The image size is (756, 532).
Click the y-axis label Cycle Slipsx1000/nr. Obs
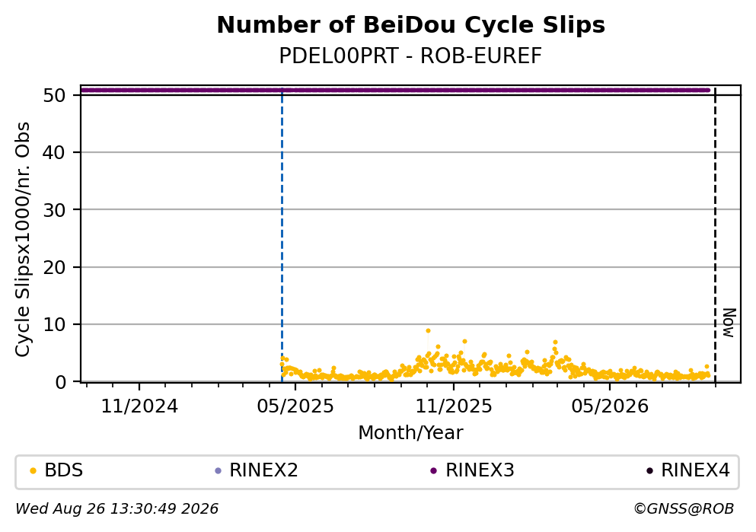[23, 240]
